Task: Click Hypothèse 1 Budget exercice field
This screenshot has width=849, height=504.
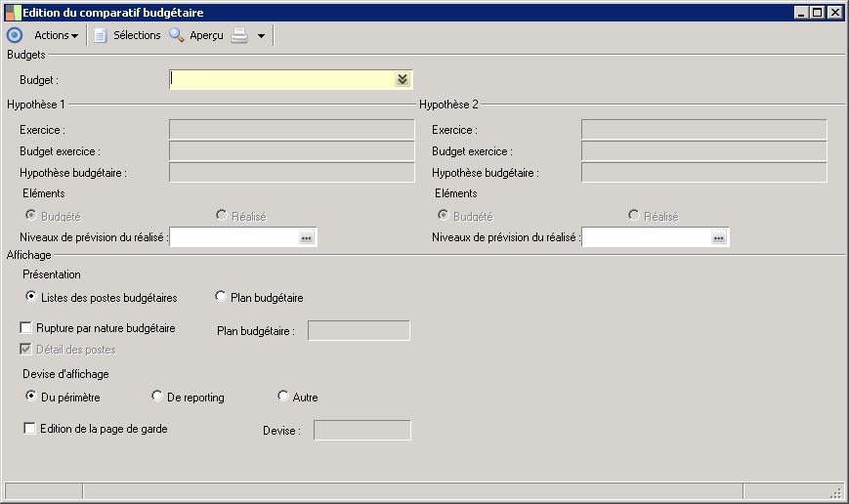Action: (x=292, y=151)
